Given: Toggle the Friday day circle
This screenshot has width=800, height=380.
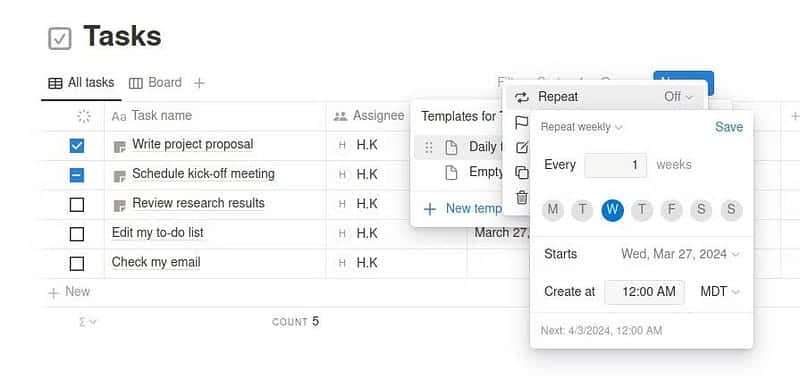Looking at the screenshot, I should (x=671, y=210).
